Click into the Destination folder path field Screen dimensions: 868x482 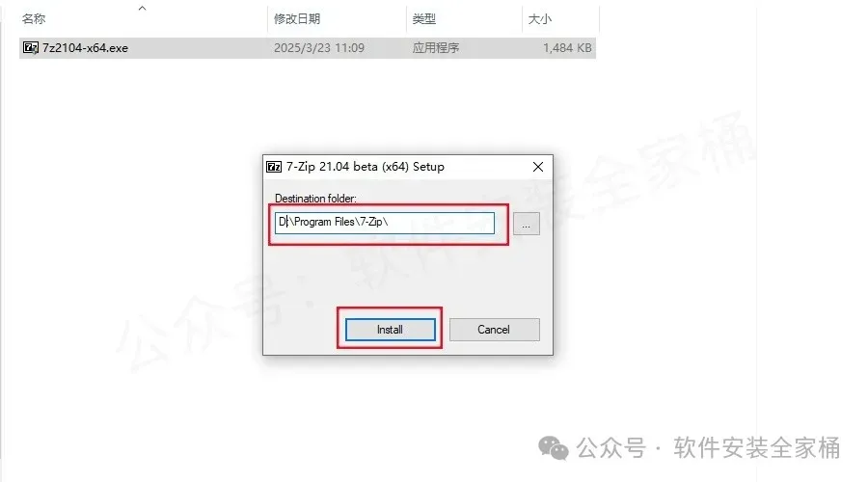(385, 223)
